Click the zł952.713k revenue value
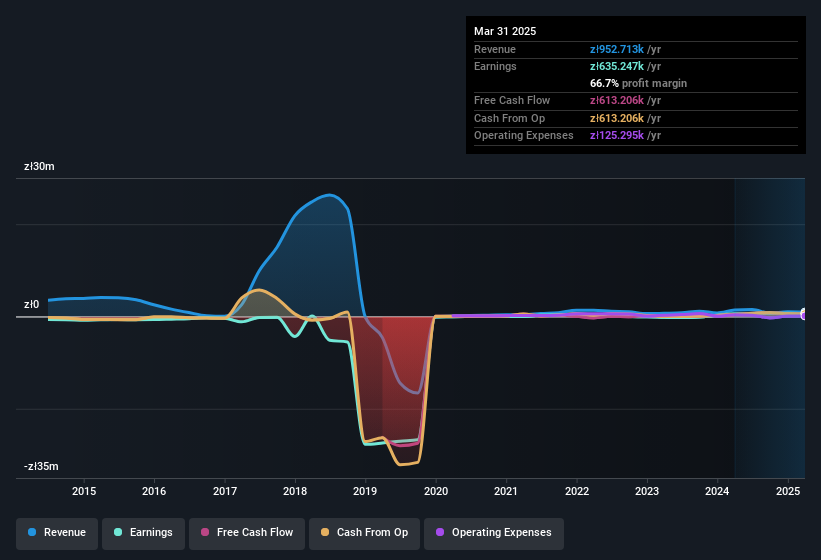Screen dimensions: 821x560 (617, 49)
